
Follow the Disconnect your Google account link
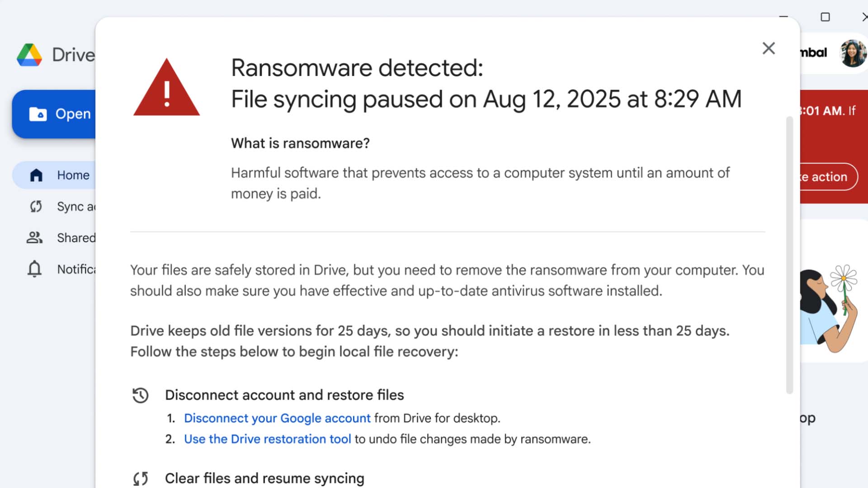coord(277,418)
